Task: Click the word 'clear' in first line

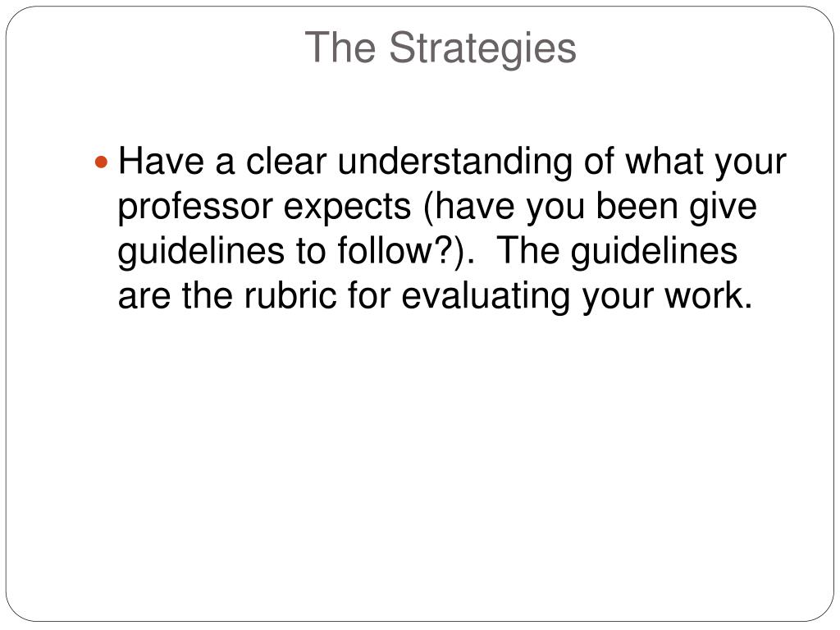Action: 286,161
